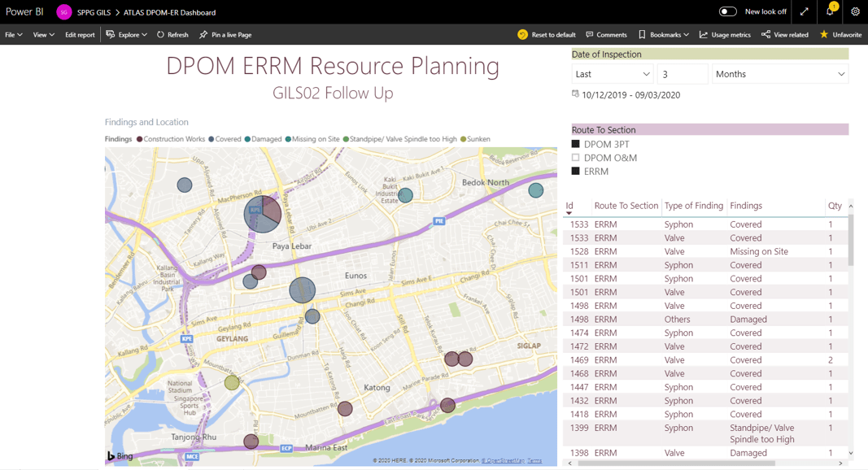
Task: Click Reset to default button
Action: pos(547,34)
